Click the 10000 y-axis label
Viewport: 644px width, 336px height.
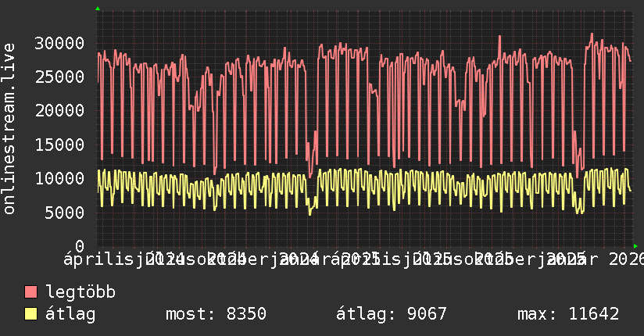[x=59, y=178]
